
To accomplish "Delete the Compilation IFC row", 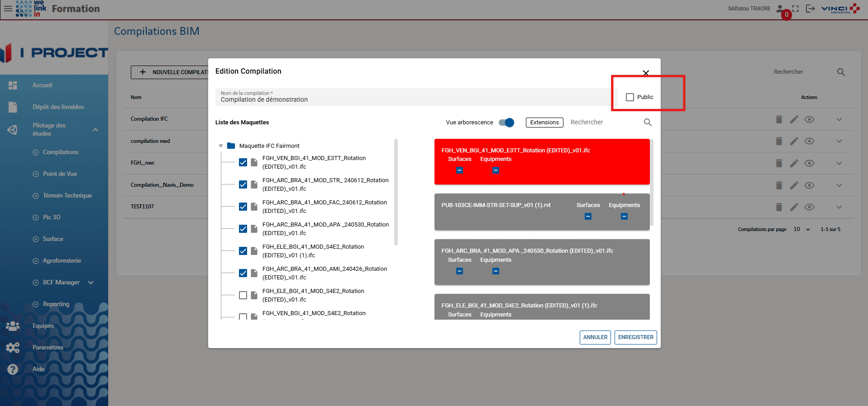I will click(x=779, y=119).
